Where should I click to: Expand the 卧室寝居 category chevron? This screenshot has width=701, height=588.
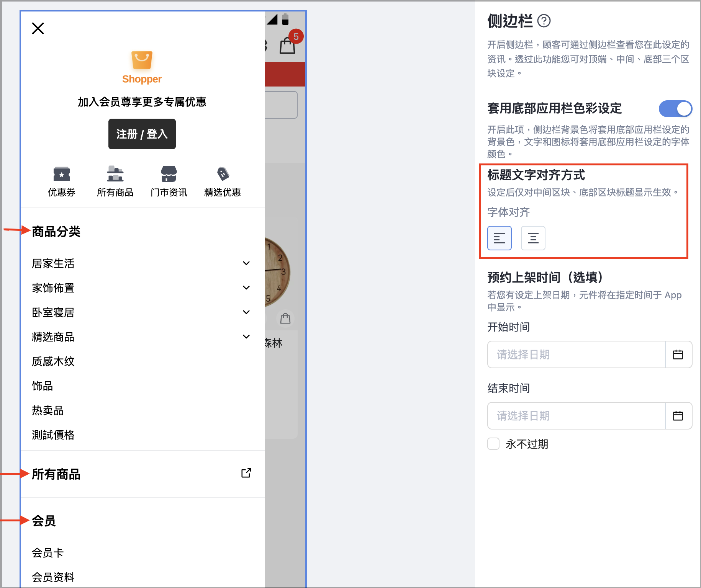point(246,312)
